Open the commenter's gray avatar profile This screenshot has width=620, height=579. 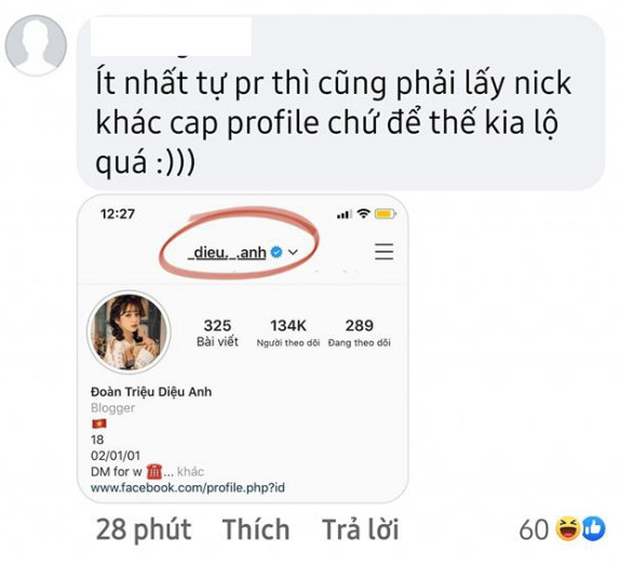coord(36,45)
